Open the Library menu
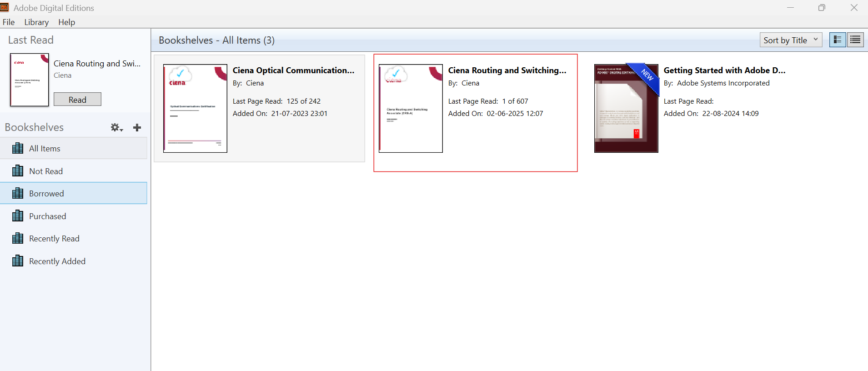The image size is (868, 371). click(x=36, y=22)
